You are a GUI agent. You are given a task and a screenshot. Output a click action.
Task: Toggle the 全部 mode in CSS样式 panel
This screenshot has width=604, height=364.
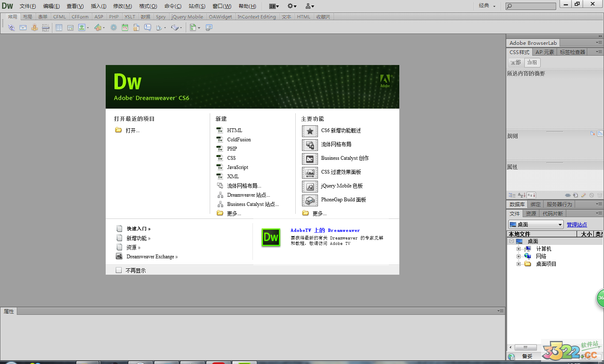click(515, 62)
